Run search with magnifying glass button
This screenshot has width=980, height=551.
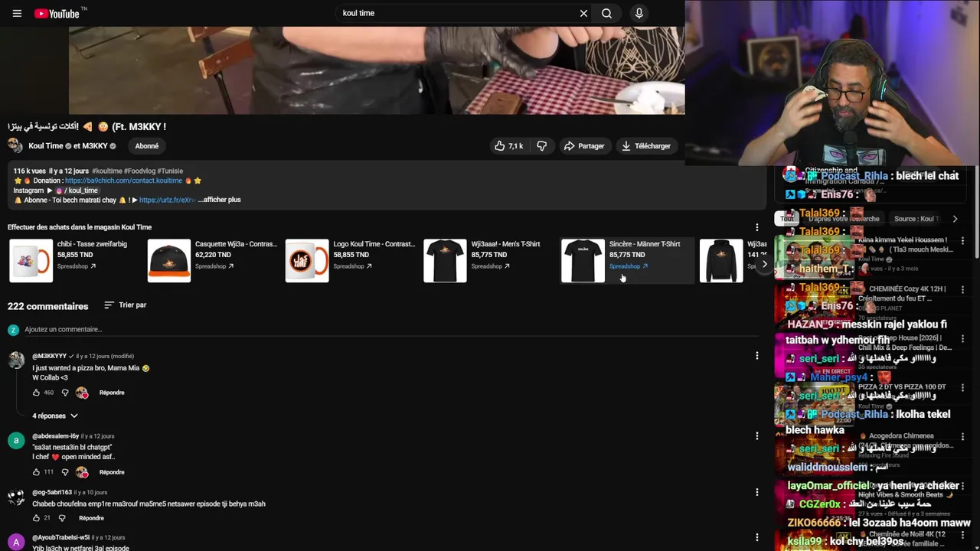click(x=606, y=13)
